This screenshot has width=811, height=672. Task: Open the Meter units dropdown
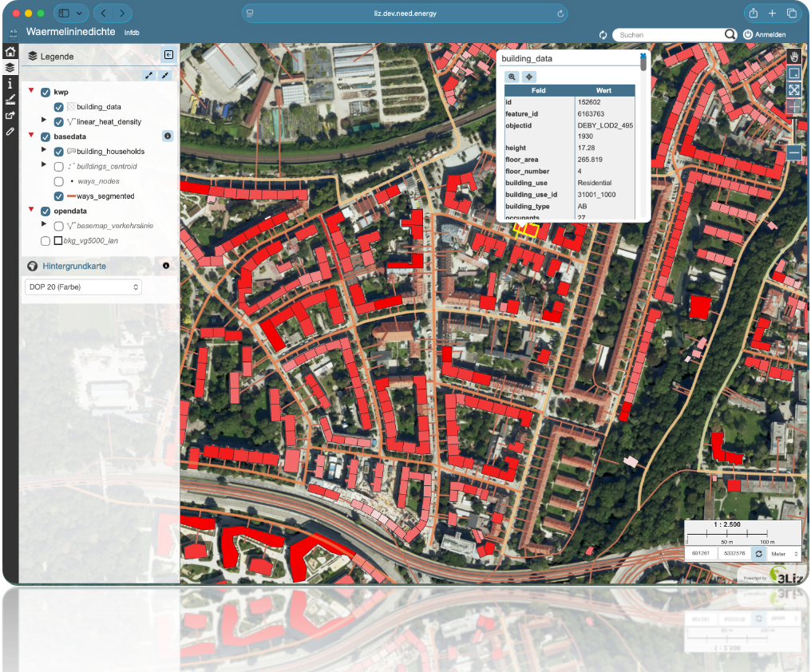785,553
